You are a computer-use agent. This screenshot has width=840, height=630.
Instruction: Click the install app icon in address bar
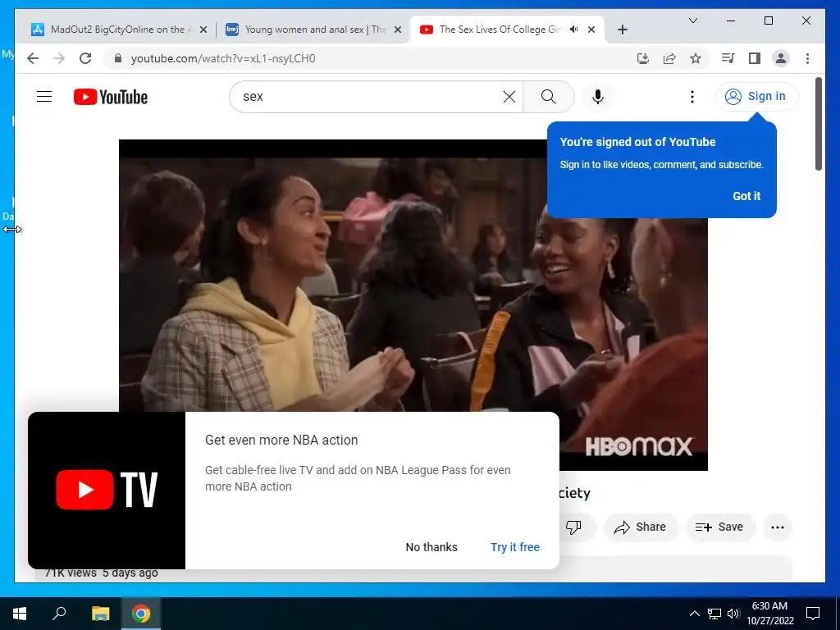(x=643, y=58)
